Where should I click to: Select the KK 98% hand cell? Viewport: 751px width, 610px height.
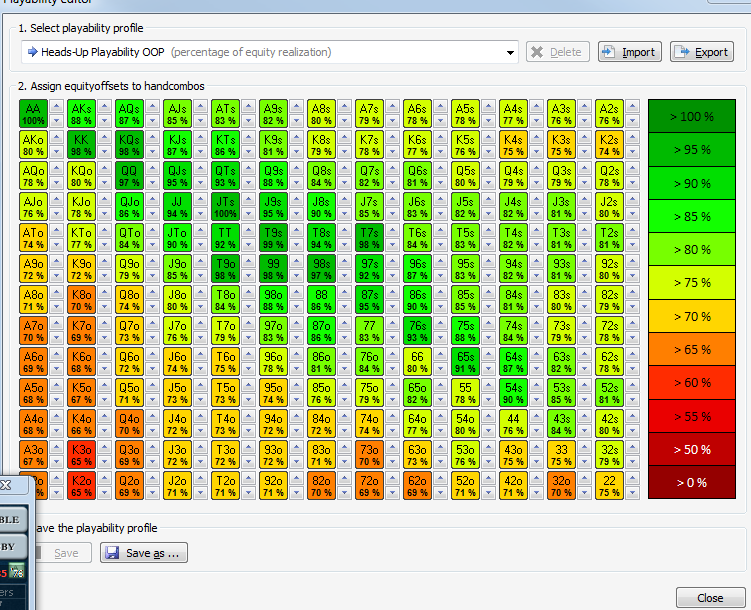pyautogui.click(x=81, y=145)
